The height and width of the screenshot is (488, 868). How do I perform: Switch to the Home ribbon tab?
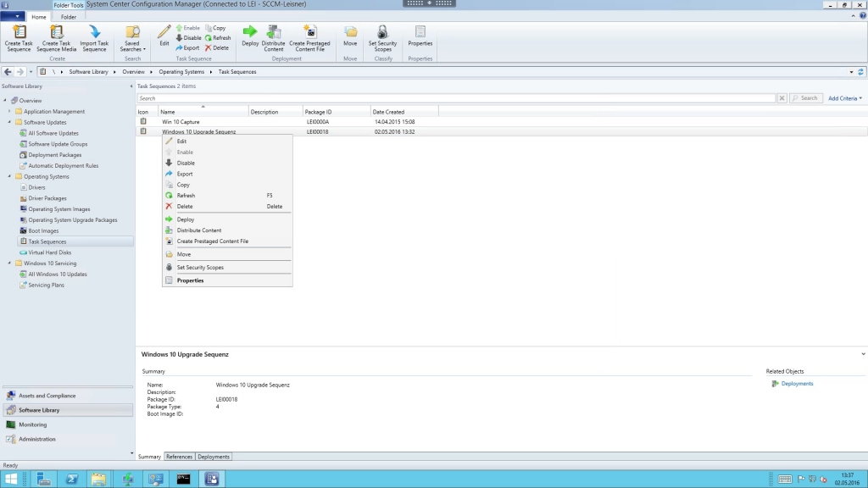39,17
